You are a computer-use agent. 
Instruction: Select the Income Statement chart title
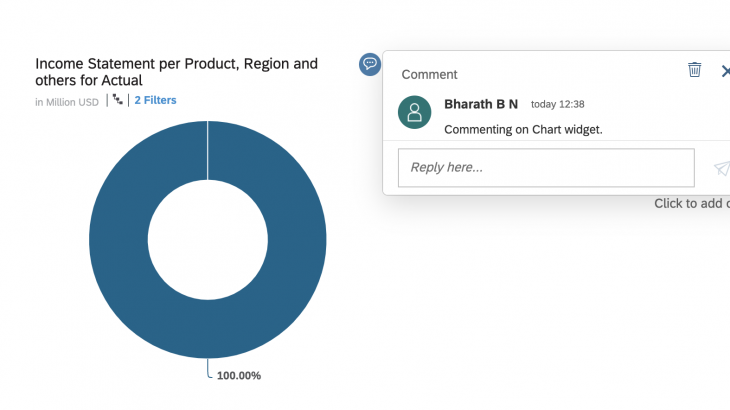point(176,72)
